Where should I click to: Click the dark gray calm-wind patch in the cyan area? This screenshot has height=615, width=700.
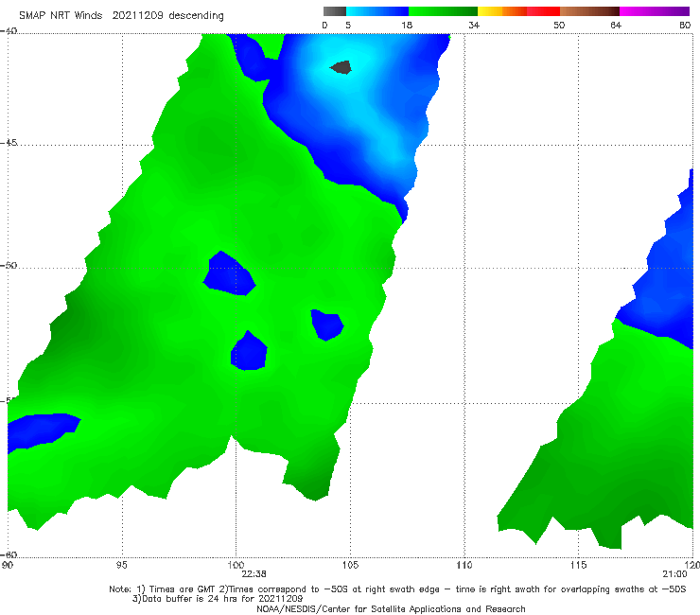(x=341, y=67)
